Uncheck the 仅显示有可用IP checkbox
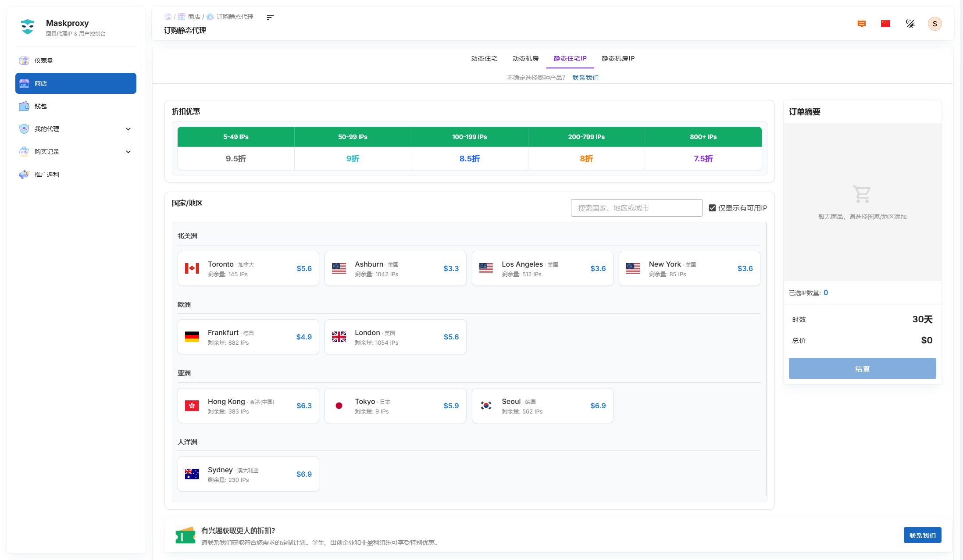 tap(712, 208)
